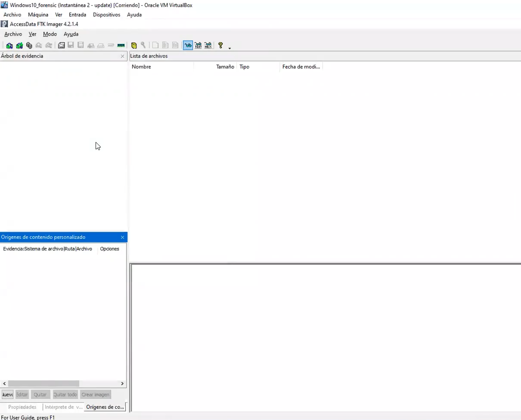Expand the toolbar options dropdown arrow
Viewport: 521px width, 420px height.
[229, 48]
